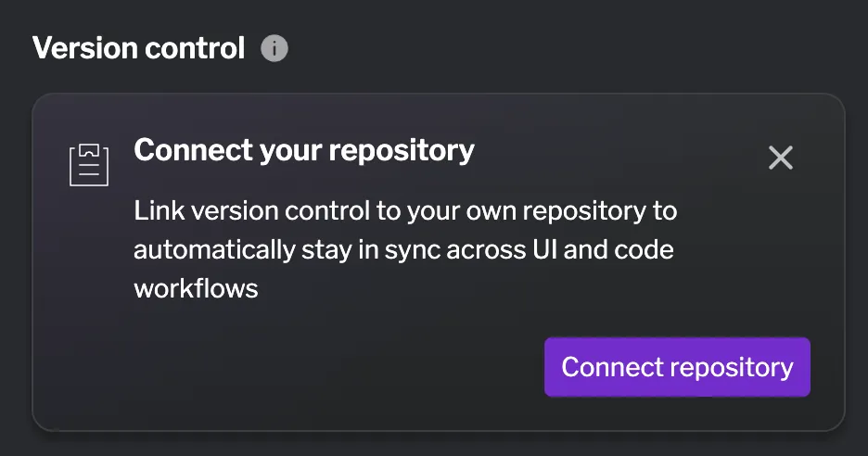This screenshot has width=868, height=456.
Task: Start linking a repository with Connect repository
Action: click(x=677, y=367)
